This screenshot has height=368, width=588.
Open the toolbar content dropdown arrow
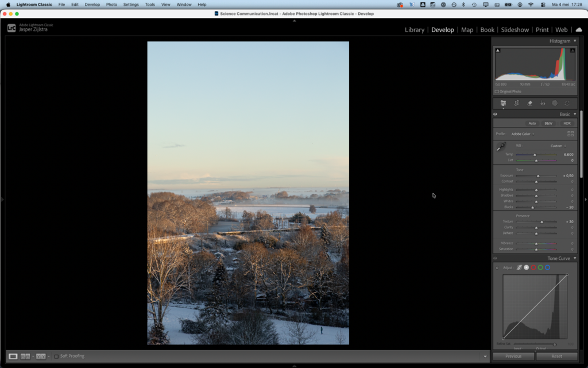pos(485,356)
